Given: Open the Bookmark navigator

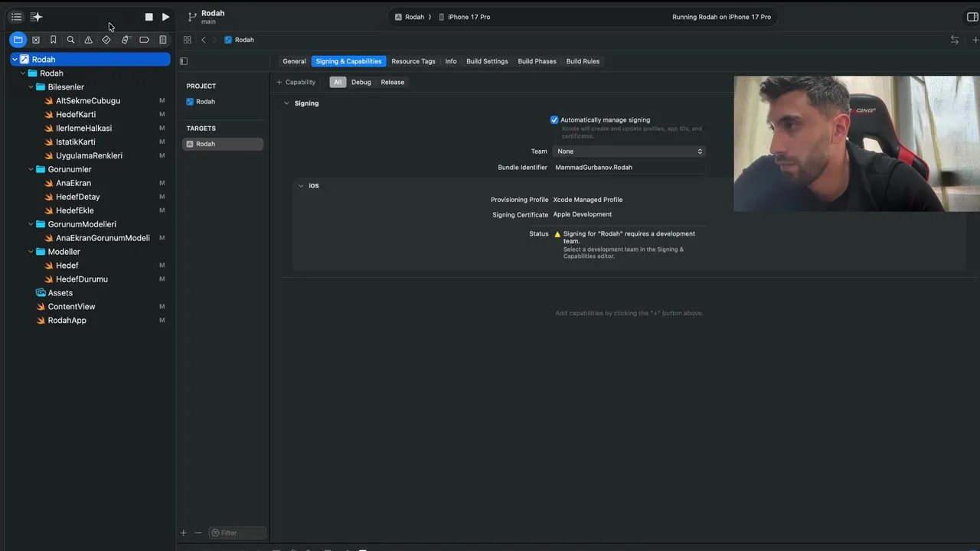Looking at the screenshot, I should [54, 40].
